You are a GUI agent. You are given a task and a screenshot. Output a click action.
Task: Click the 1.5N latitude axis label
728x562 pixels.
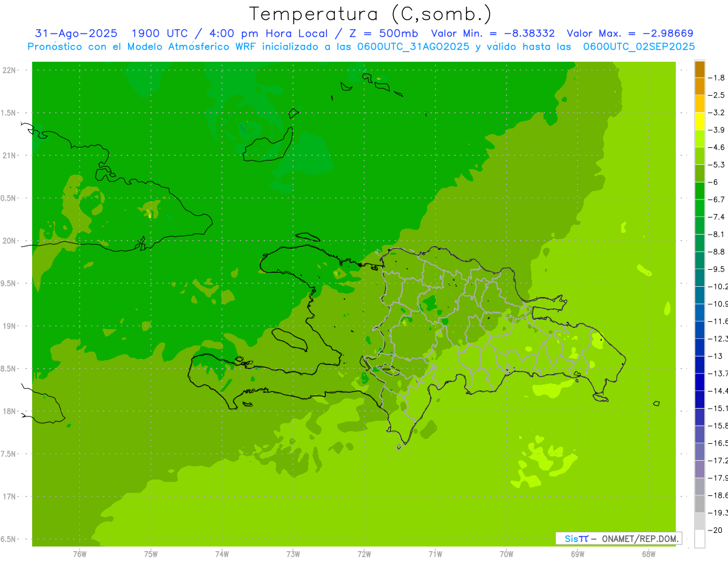coord(9,113)
